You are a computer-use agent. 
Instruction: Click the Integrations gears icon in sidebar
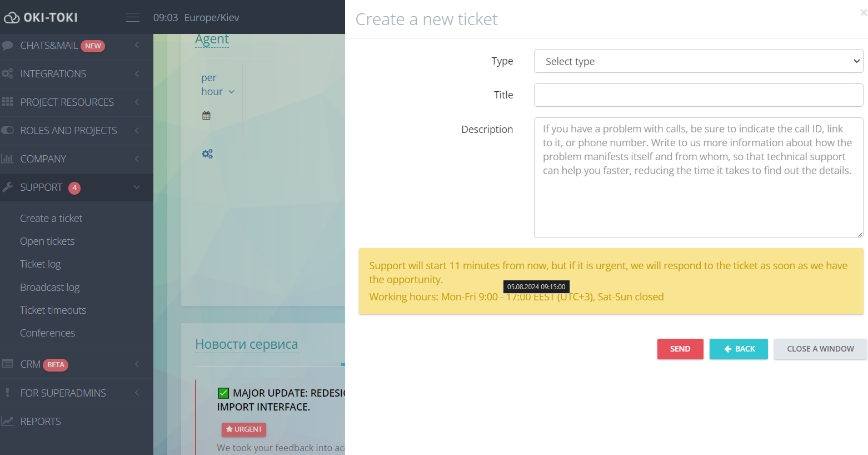tap(7, 73)
